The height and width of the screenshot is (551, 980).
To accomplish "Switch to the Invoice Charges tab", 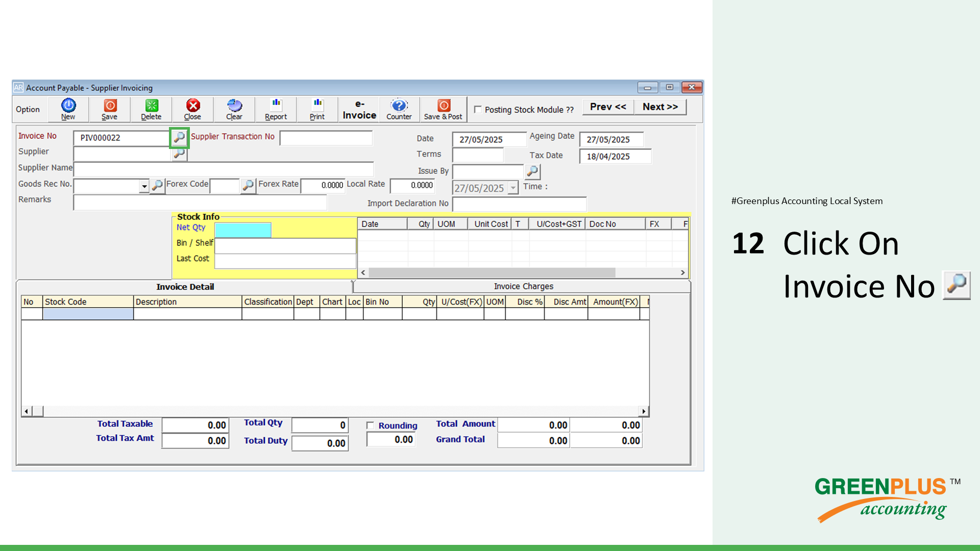I will [x=523, y=287].
